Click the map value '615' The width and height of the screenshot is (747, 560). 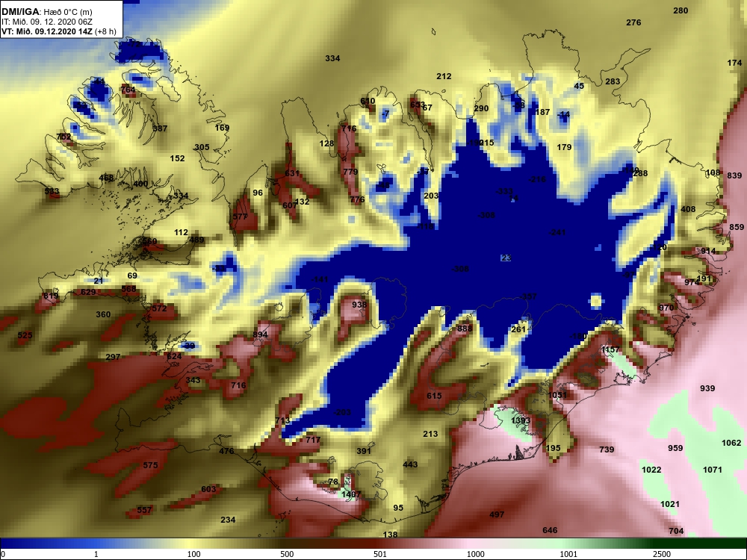[434, 396]
